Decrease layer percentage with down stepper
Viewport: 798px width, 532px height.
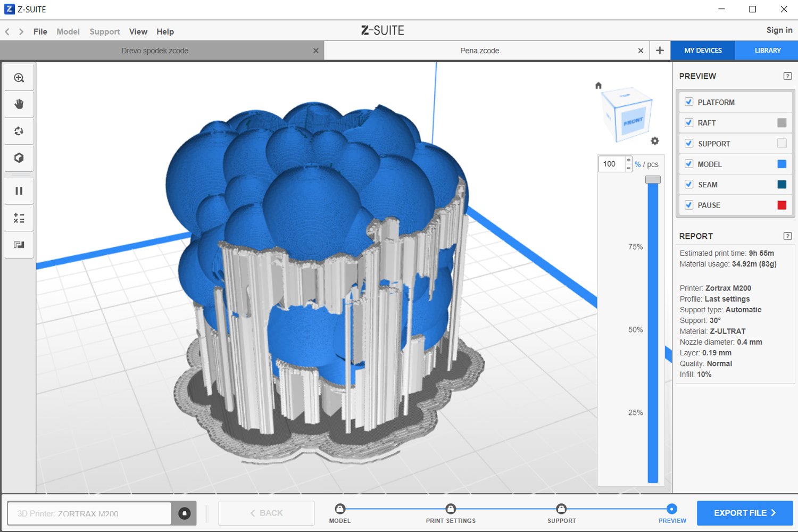pyautogui.click(x=629, y=168)
